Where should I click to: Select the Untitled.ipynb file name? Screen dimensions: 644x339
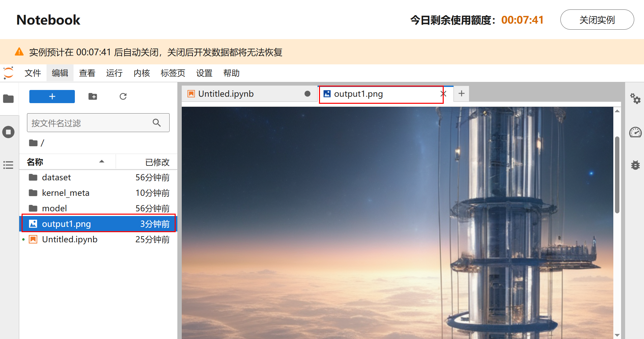click(x=70, y=239)
